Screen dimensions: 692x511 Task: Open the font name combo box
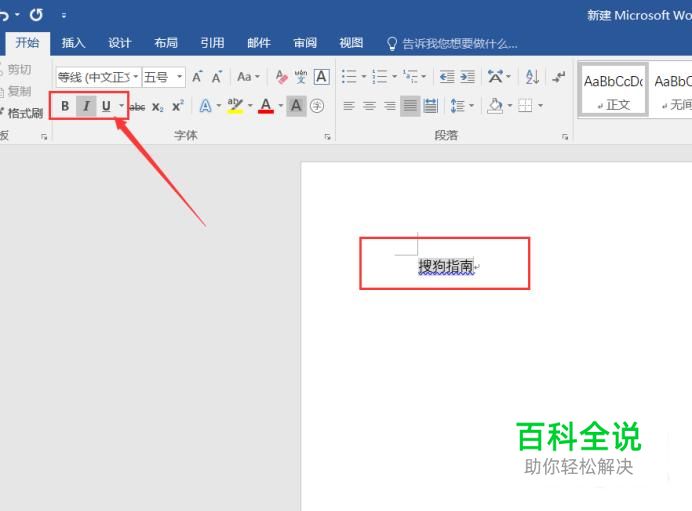tap(98, 77)
